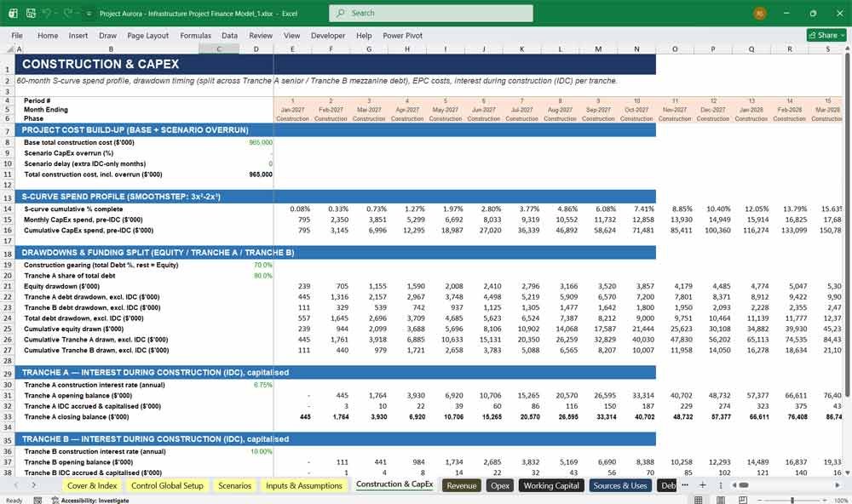The width and height of the screenshot is (852, 504).
Task: Switch to Sources & Uses sheet
Action: tap(620, 485)
